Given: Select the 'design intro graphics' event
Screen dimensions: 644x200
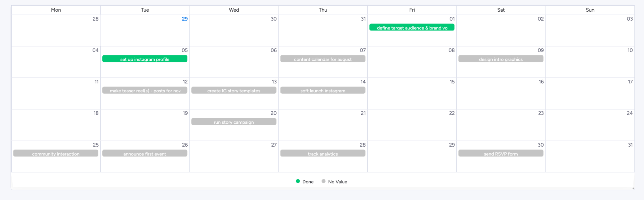Looking at the screenshot, I should (x=500, y=59).
